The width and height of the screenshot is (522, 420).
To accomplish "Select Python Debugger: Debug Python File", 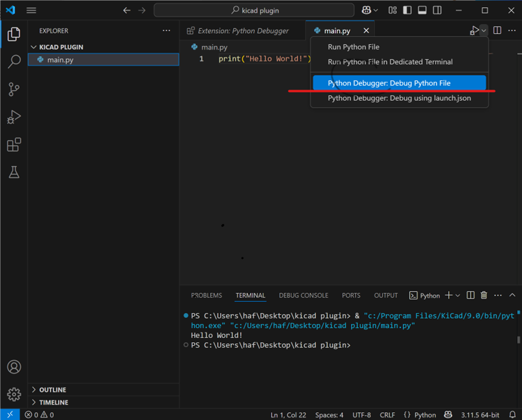I will [399, 83].
